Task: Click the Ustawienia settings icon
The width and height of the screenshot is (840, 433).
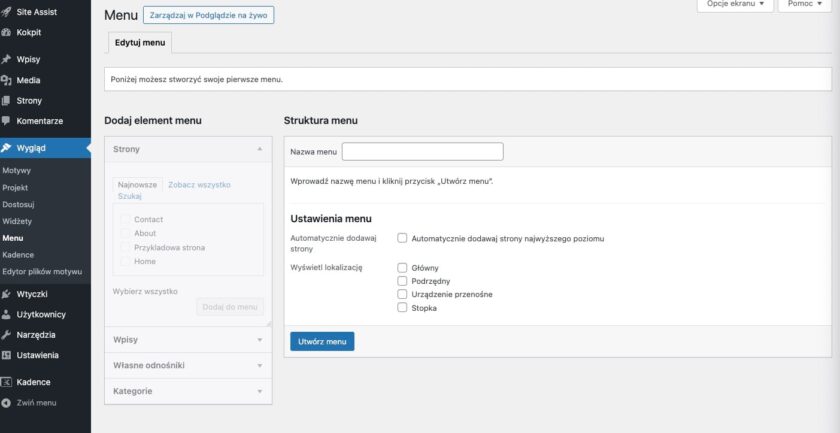Action: point(6,355)
